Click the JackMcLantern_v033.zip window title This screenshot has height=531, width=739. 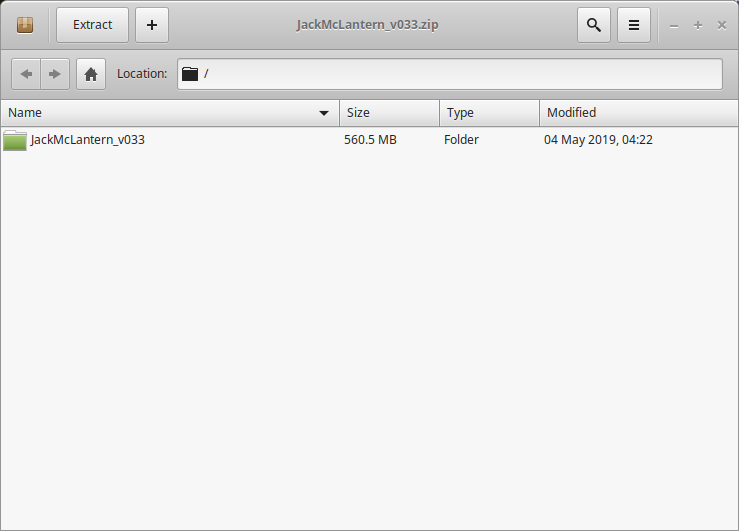click(x=368, y=25)
